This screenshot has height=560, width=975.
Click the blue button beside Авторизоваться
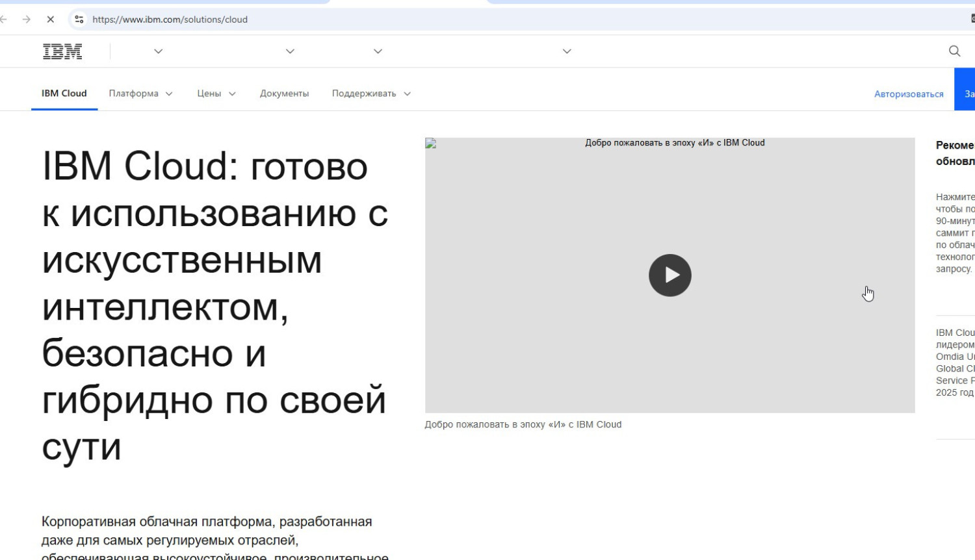click(x=965, y=90)
